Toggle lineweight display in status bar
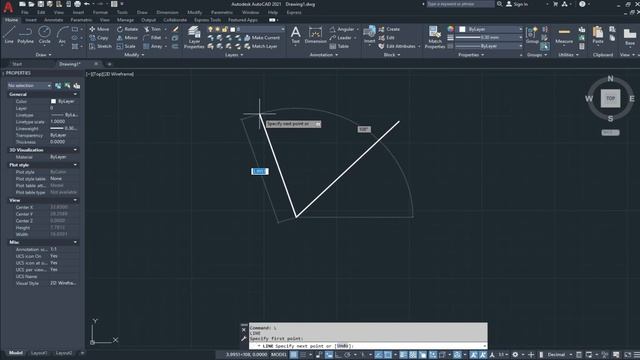640x360 pixels. click(403, 355)
